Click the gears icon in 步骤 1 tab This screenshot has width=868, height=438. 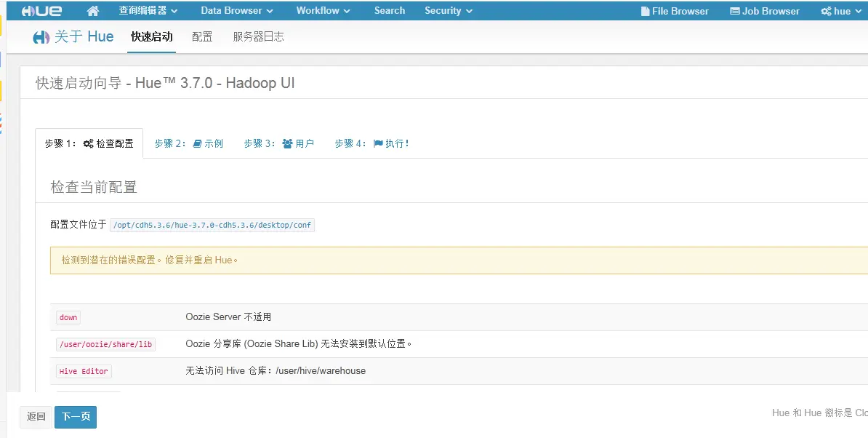click(88, 143)
